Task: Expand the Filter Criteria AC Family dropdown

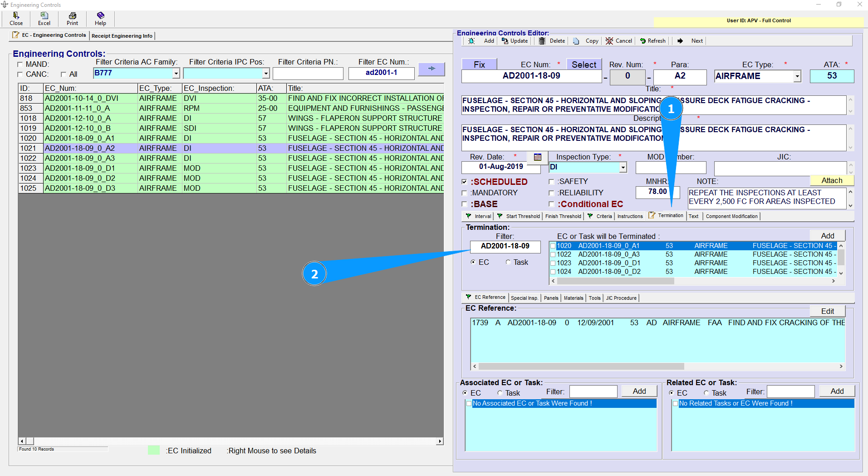Action: [x=176, y=74]
